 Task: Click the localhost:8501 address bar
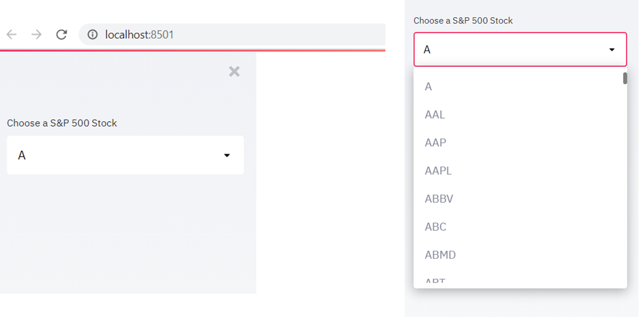[x=219, y=35]
